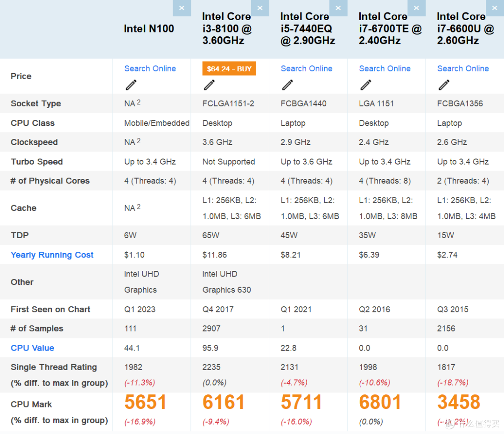Open Search Online for Intel N100 pricing
504x434 pixels.
click(x=150, y=69)
